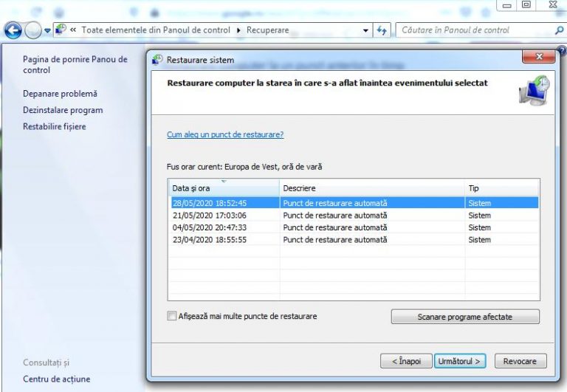Enable Afișează mai multe puncte de restaurare
The width and height of the screenshot is (567, 392).
(x=172, y=316)
